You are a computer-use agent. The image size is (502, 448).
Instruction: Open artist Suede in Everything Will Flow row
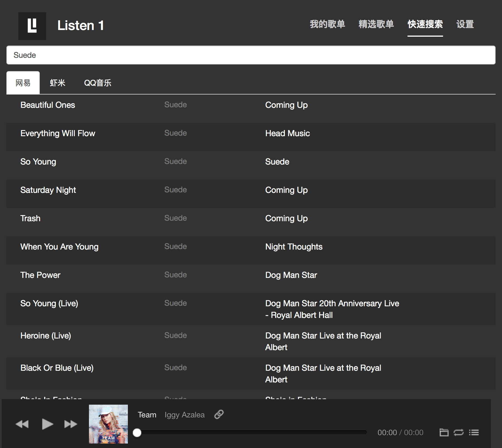[x=175, y=133]
